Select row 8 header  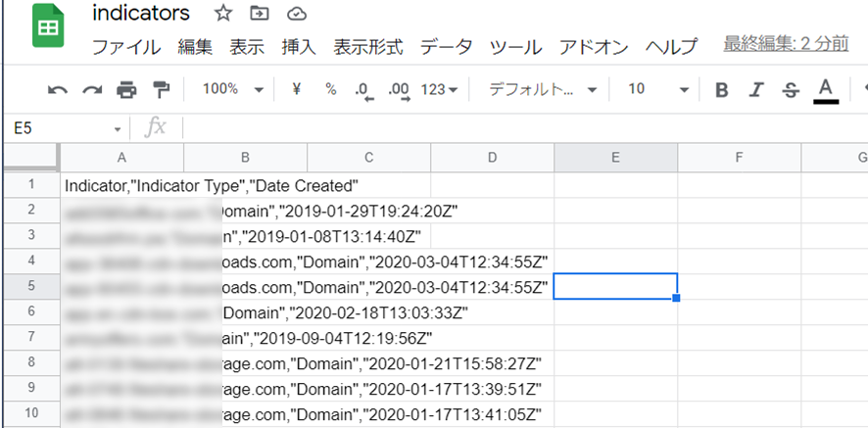31,362
